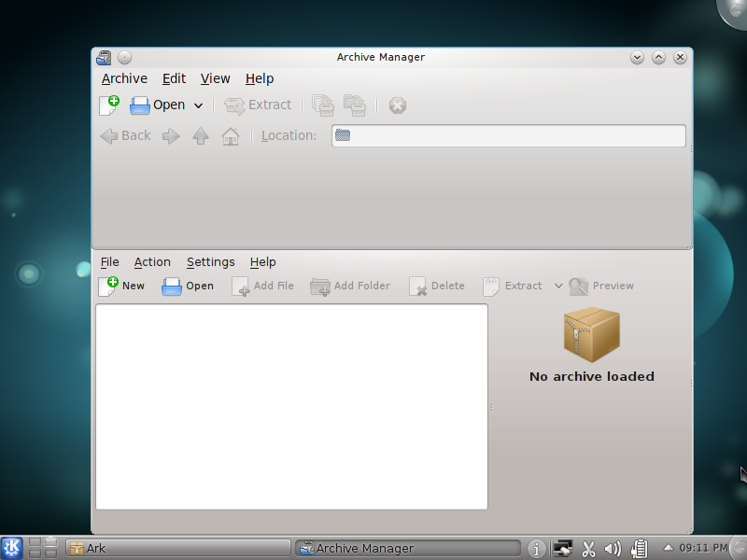Click the new archive icon in Archive Manager toolbar

point(109,105)
